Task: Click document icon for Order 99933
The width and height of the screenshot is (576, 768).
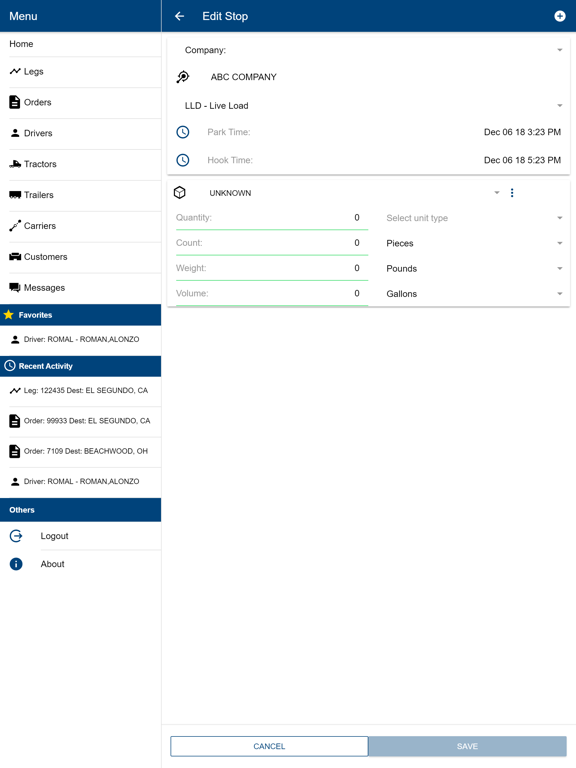Action: pos(15,421)
